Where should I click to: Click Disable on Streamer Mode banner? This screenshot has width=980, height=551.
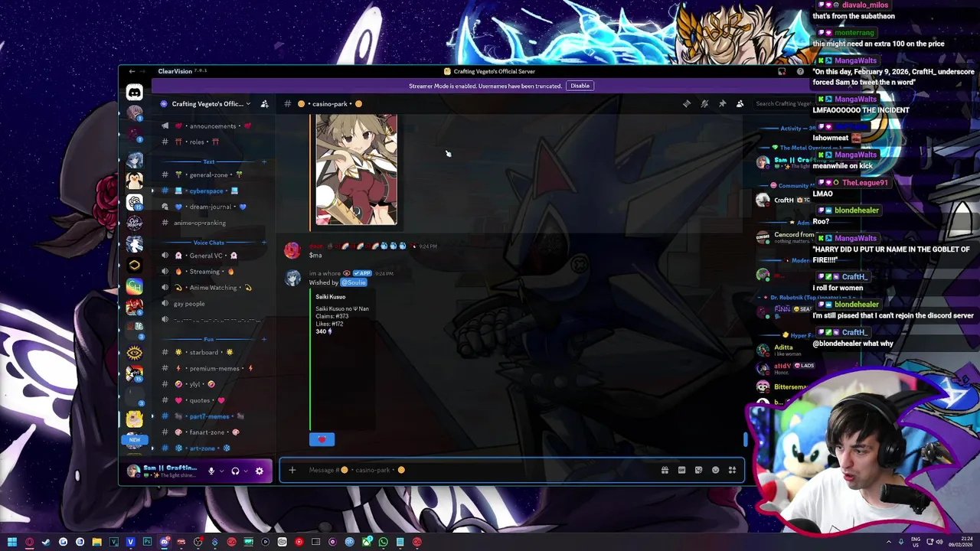point(580,86)
